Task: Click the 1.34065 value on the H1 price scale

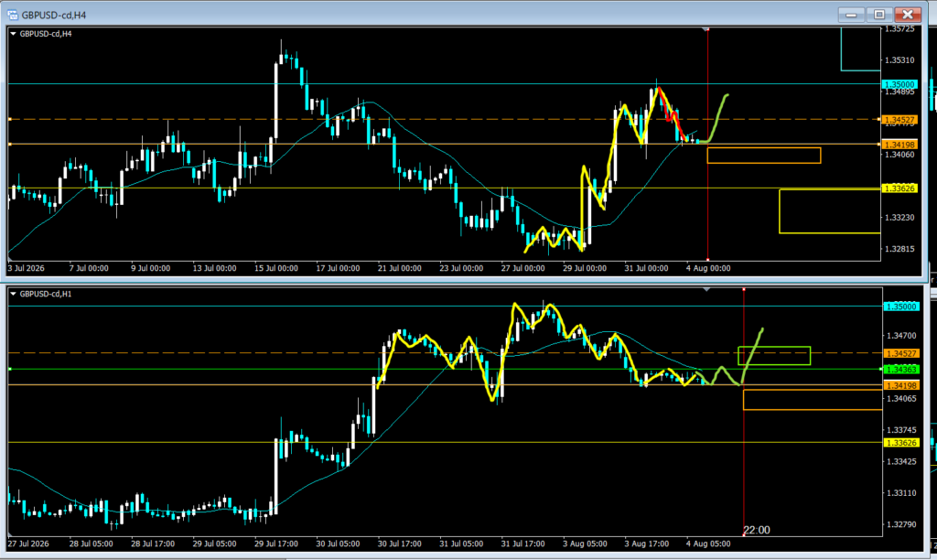Action: (901, 399)
